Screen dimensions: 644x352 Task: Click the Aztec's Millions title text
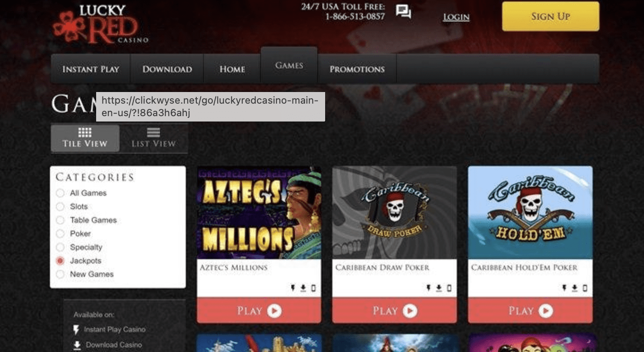[233, 268]
